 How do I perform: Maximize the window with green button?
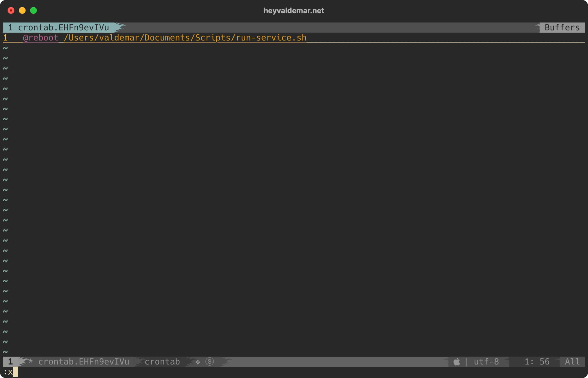click(x=33, y=11)
